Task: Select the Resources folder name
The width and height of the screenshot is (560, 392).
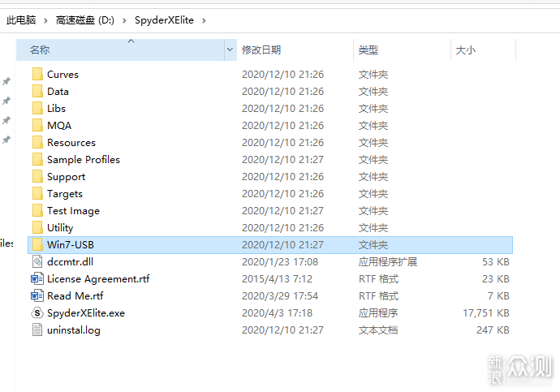Action: pyautogui.click(x=71, y=143)
